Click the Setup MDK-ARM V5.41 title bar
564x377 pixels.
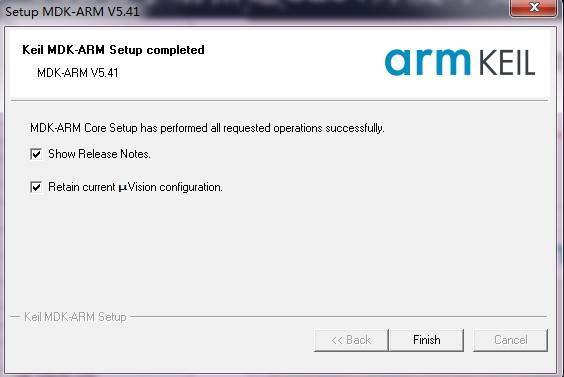click(x=252, y=12)
